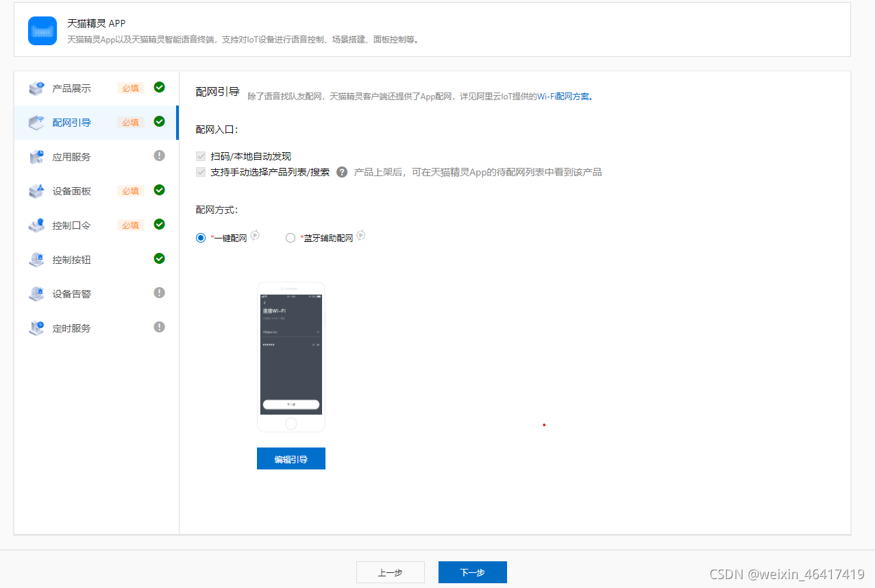Image resolution: width=875 pixels, height=588 pixels.
Task: Click the 控制按钮 sidebar icon
Action: pos(36,260)
